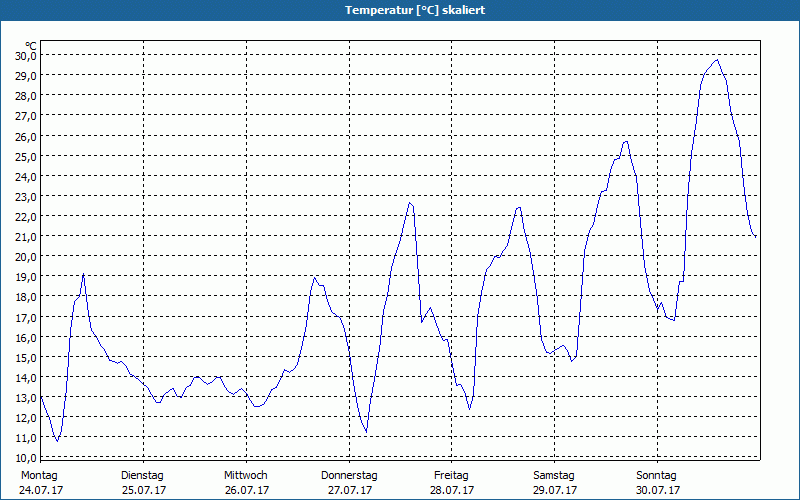Click the °C unit label above the y-axis
This screenshot has height=500, width=800.
click(x=31, y=46)
